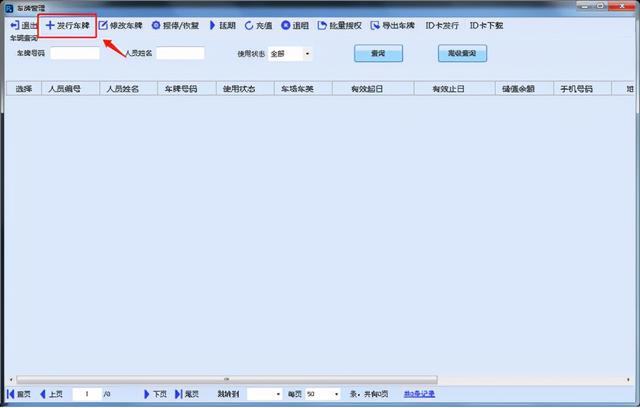Click the 人员姓名 input field
Screen dimensions: 640x408
180,53
